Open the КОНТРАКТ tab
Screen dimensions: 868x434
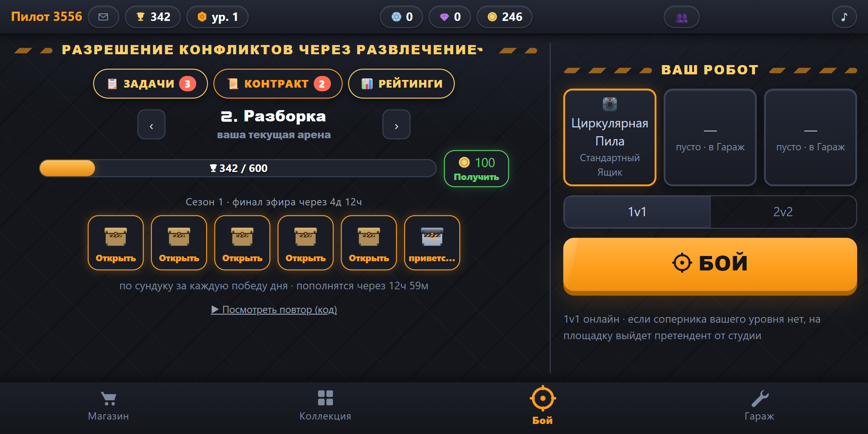pos(278,84)
